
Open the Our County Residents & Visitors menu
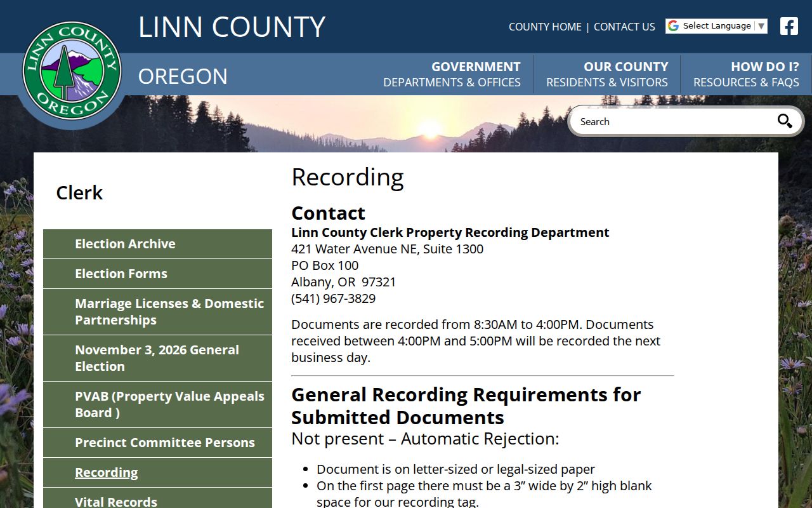click(x=607, y=74)
